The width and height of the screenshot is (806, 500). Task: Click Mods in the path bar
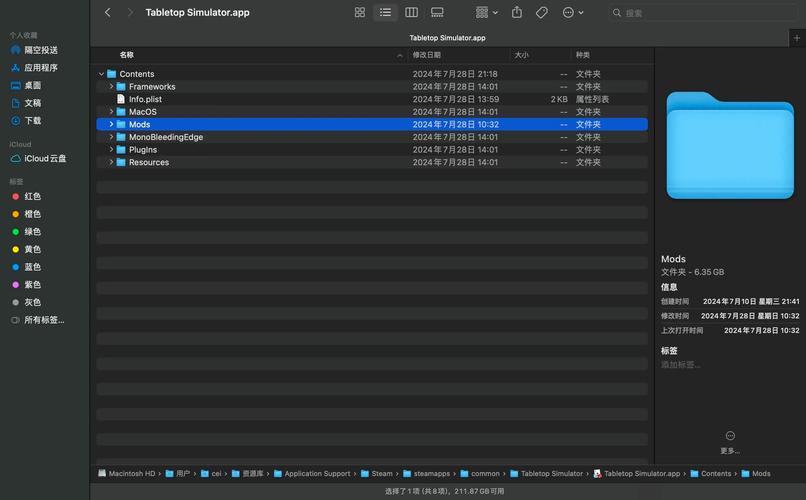coord(756,473)
